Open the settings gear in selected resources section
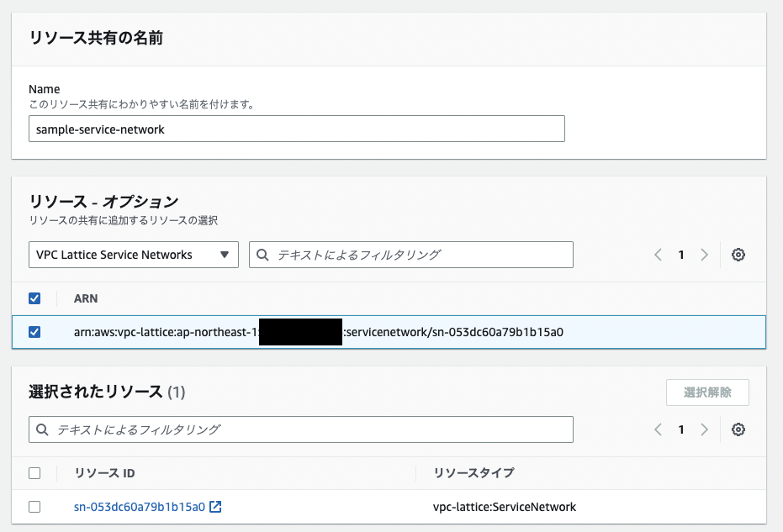 pos(738,429)
